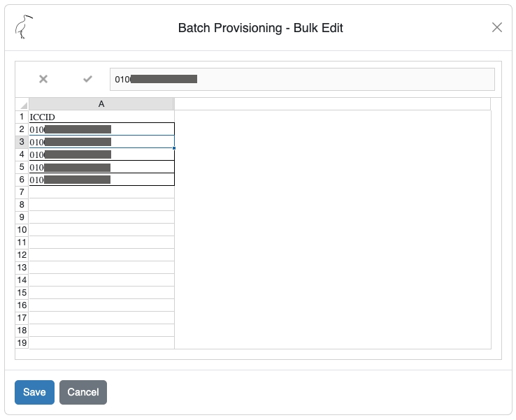Select cell A6, the last filled row

101,180
